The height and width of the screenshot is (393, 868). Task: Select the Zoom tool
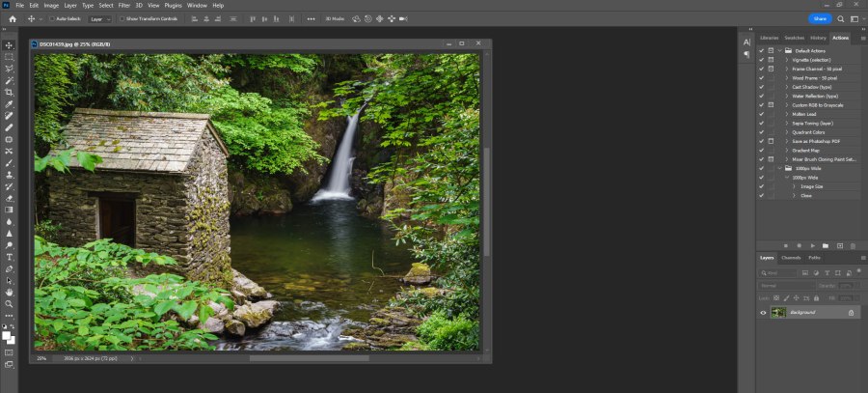(x=10, y=303)
